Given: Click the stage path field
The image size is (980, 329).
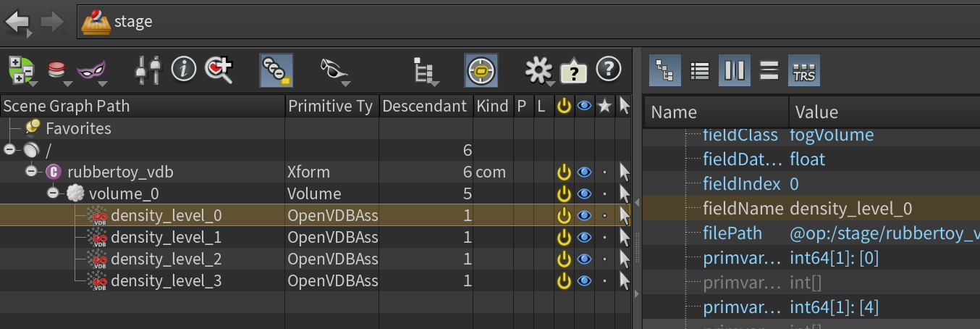Looking at the screenshot, I should pos(507,22).
